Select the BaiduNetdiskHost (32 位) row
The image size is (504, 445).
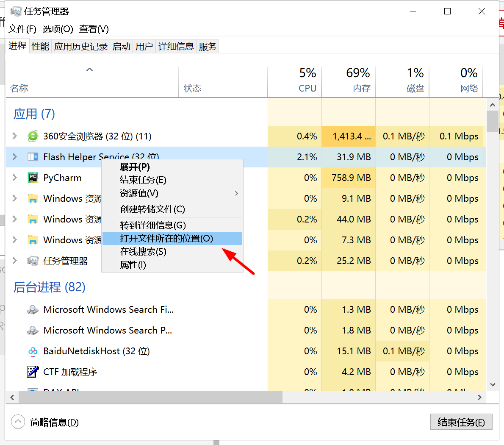pos(246,351)
